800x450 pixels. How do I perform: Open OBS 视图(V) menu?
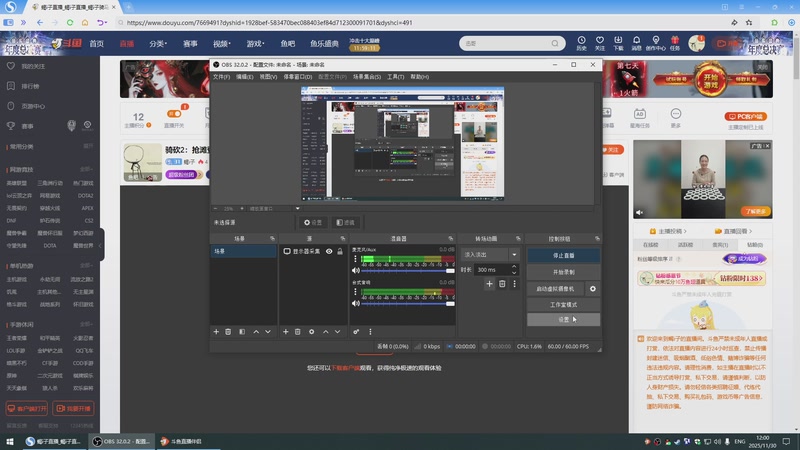(268, 77)
